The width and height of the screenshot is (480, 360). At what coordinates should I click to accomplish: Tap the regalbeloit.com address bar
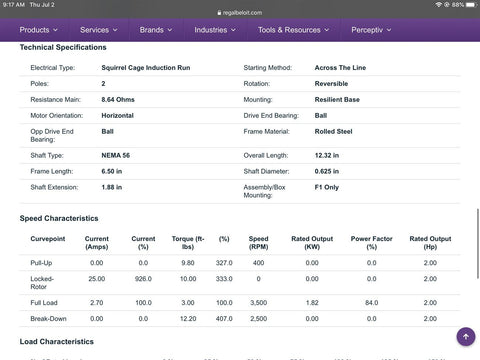240,13
